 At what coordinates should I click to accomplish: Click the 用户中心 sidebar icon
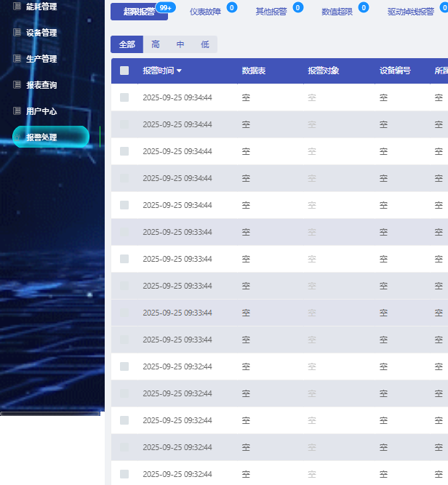point(17,111)
